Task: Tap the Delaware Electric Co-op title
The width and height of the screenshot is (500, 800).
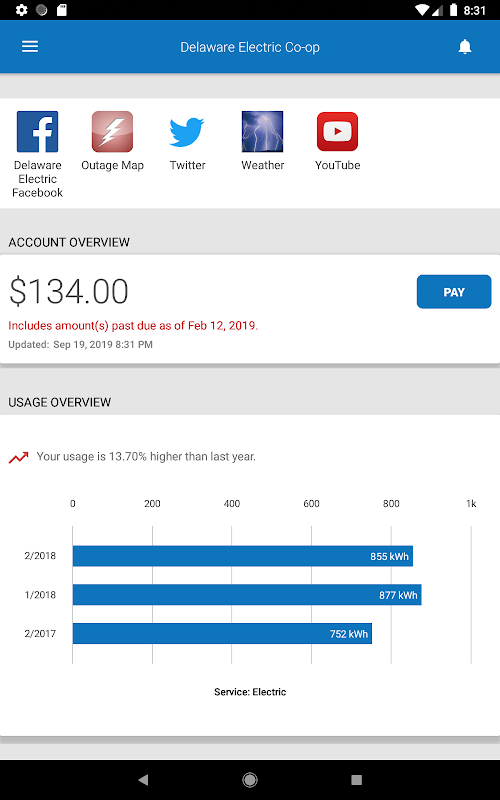Action: pyautogui.click(x=250, y=47)
